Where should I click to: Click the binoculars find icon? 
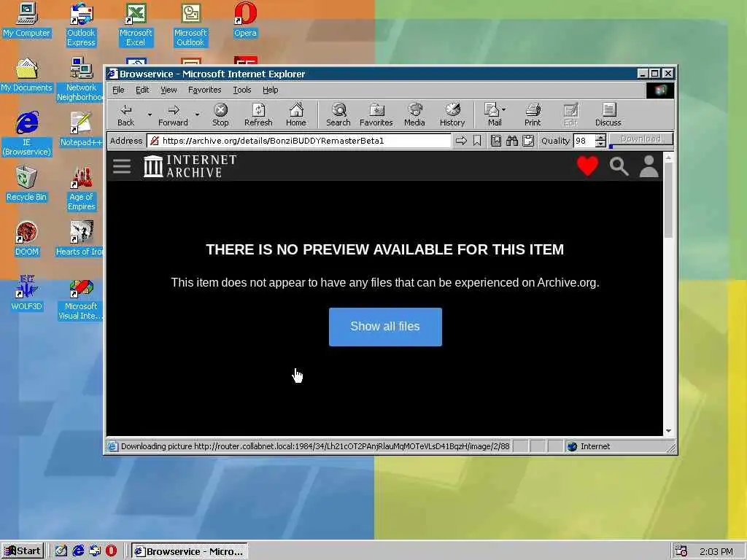[512, 141]
